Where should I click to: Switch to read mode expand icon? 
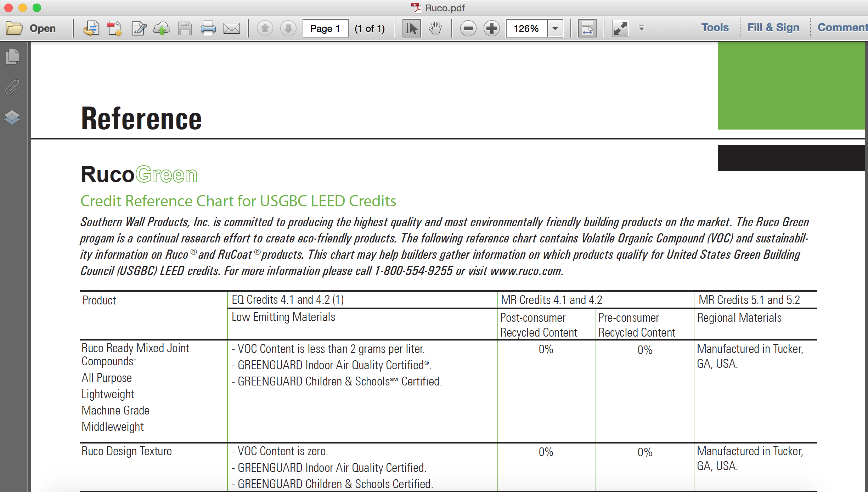pos(620,28)
